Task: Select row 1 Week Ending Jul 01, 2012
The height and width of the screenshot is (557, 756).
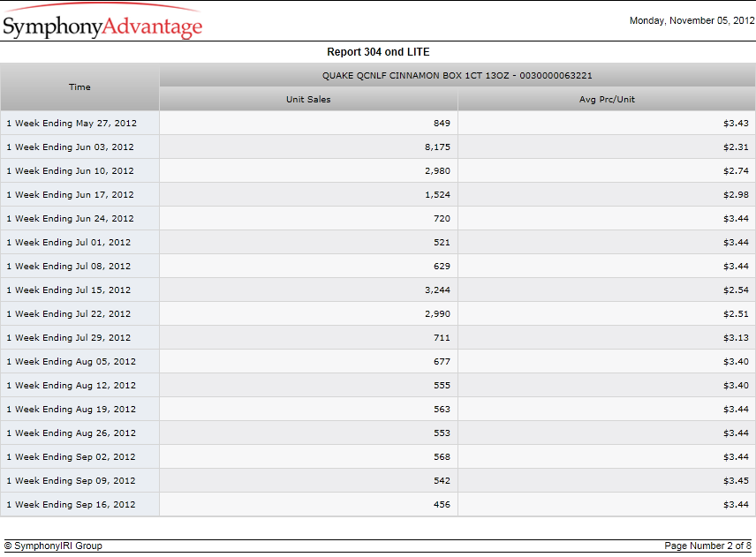Action: [x=378, y=243]
